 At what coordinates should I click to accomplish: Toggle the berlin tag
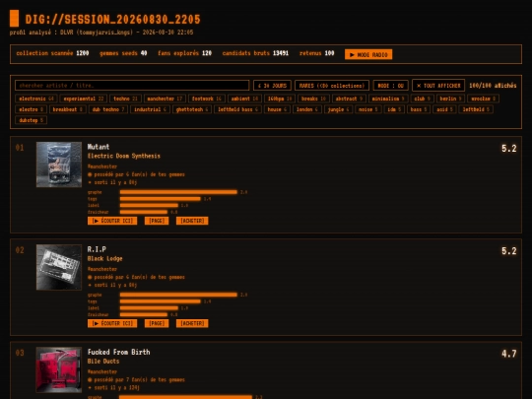click(450, 99)
